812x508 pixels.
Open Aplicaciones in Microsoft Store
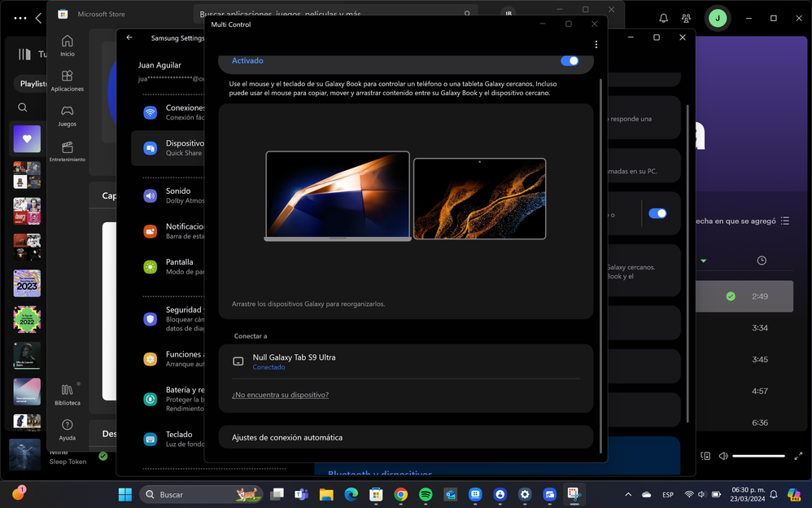click(x=68, y=81)
